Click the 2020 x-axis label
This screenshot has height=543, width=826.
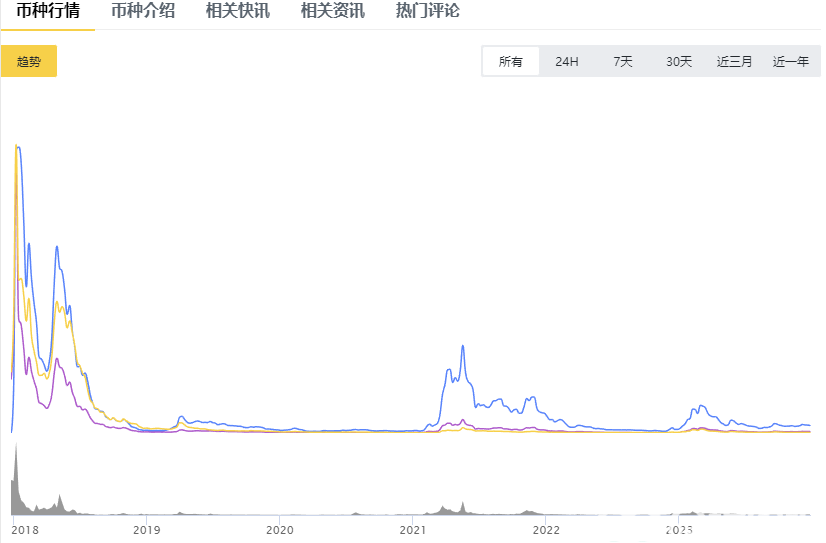279,529
